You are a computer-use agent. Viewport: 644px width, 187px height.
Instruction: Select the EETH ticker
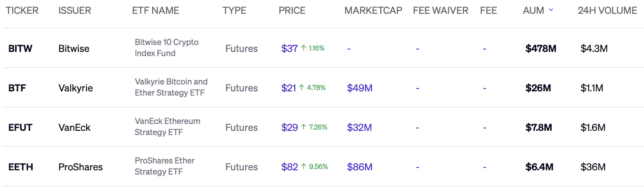pos(21,167)
